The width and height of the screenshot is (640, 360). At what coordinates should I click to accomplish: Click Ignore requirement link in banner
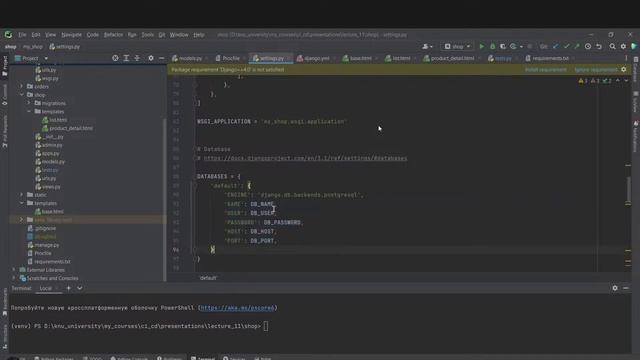[x=596, y=70]
